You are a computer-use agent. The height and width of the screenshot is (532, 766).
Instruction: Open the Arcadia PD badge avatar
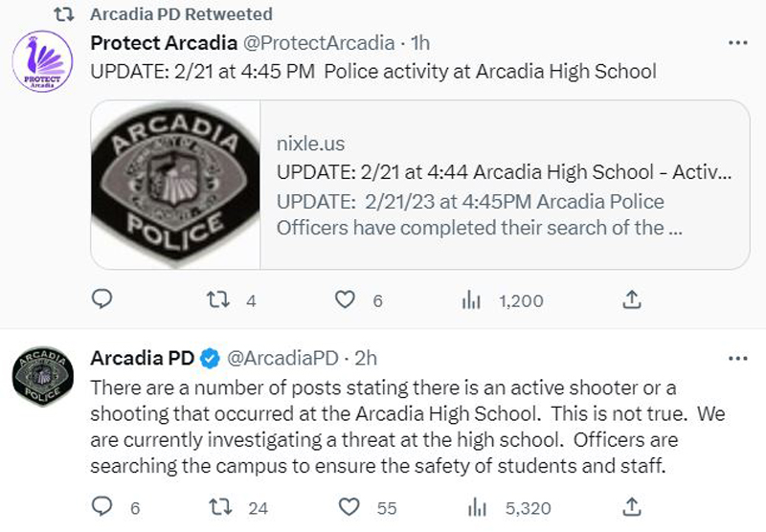42,376
